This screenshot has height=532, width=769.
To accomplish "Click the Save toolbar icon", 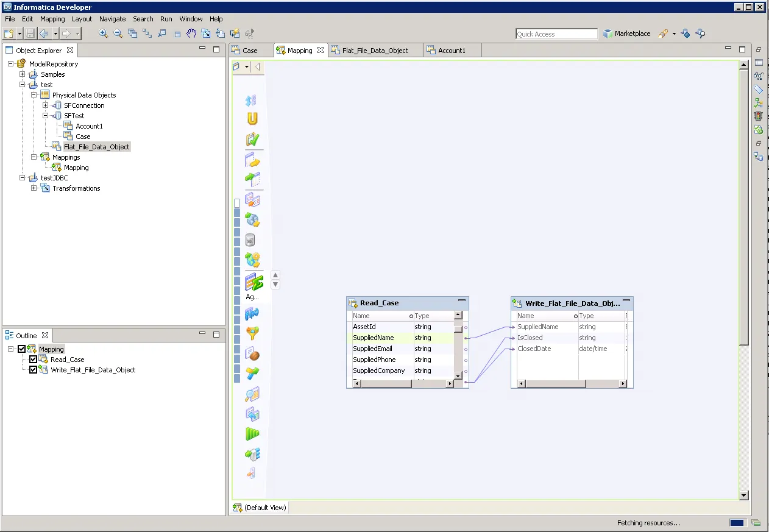I will [29, 34].
